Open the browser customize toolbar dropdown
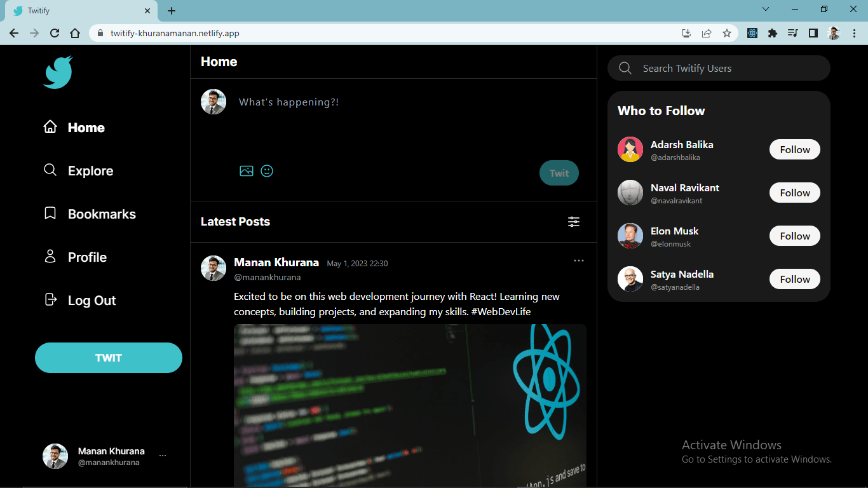The image size is (868, 488). [766, 9]
